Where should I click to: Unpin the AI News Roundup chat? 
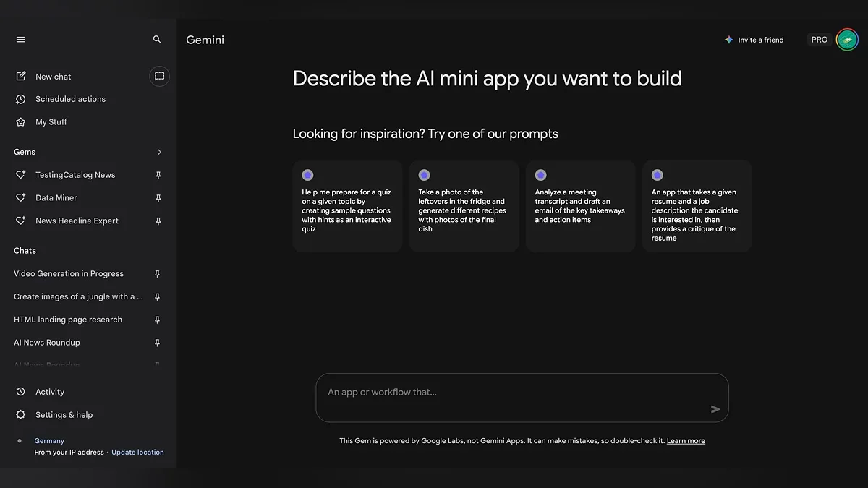[x=158, y=343]
